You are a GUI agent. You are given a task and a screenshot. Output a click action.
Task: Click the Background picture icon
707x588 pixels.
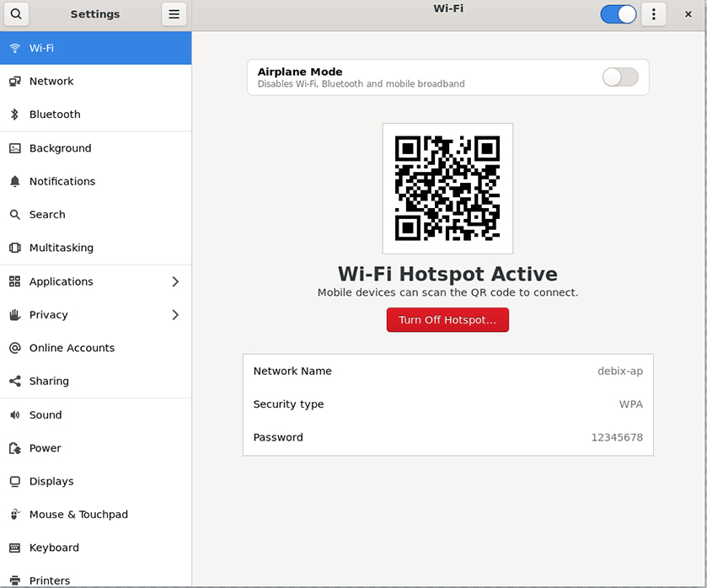pyautogui.click(x=15, y=148)
